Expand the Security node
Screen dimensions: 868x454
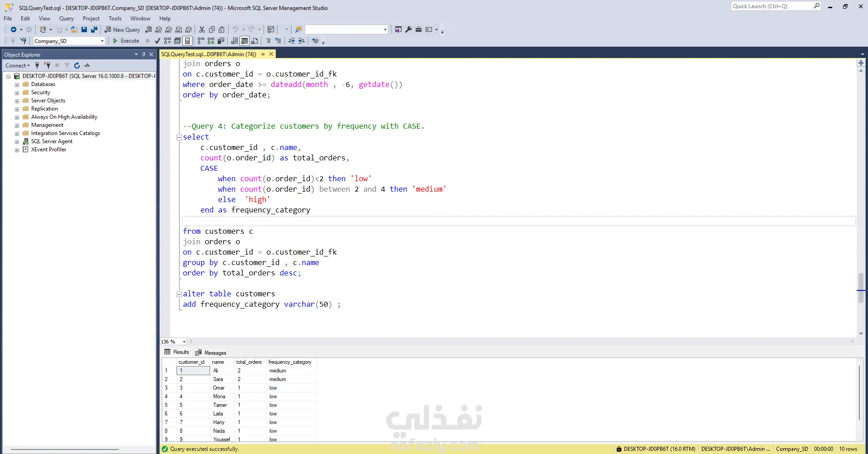click(x=17, y=93)
